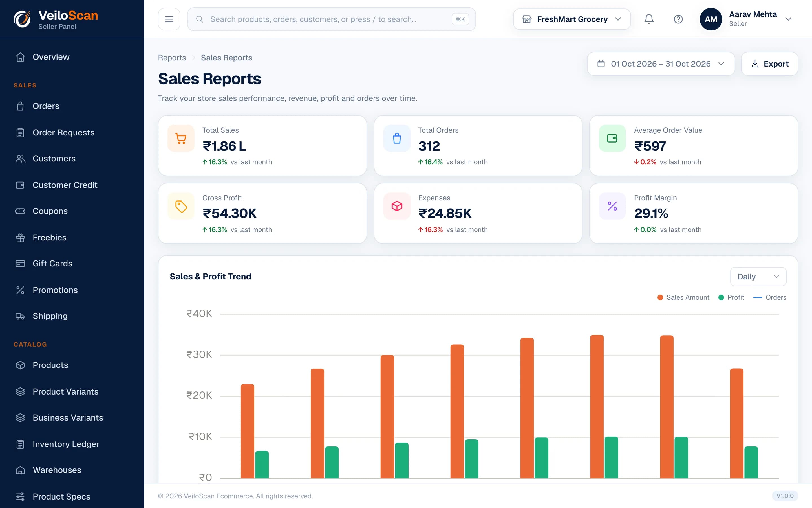Click the Average Order Value wallet icon
Image resolution: width=812 pixels, height=508 pixels.
pyautogui.click(x=612, y=138)
